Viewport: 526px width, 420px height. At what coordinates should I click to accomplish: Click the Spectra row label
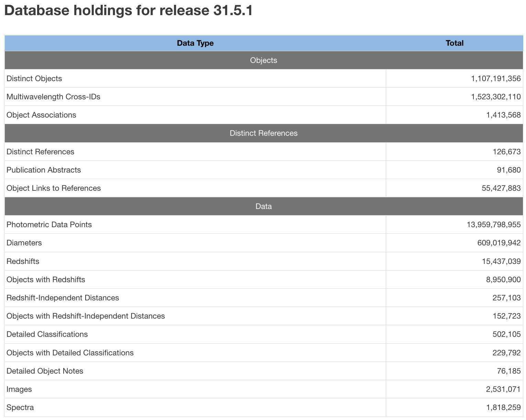[20, 407]
